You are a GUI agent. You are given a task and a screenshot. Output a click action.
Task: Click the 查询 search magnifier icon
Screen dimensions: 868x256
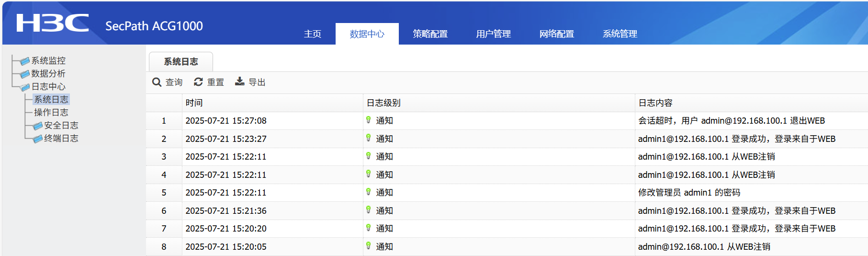157,82
